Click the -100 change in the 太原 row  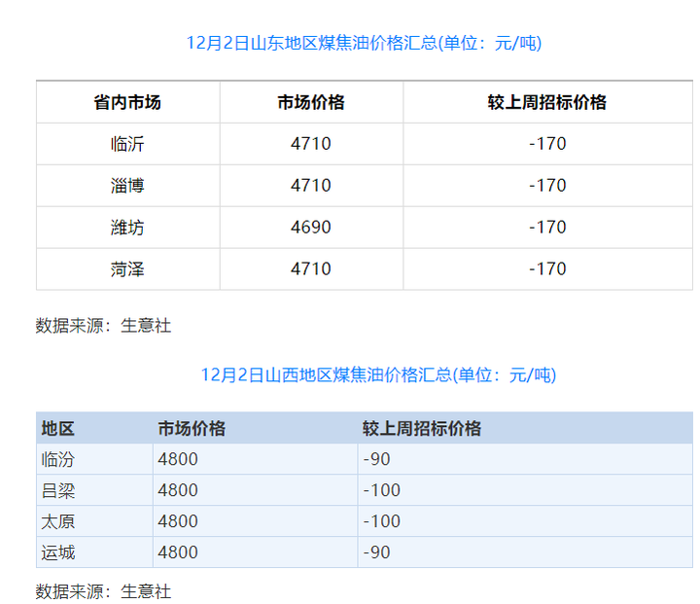click(x=382, y=521)
